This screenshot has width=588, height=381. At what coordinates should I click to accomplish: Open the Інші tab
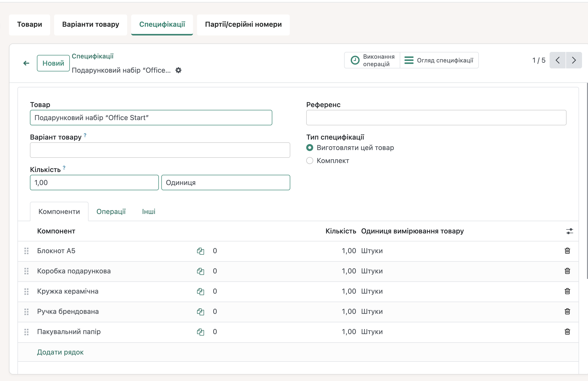(x=149, y=211)
